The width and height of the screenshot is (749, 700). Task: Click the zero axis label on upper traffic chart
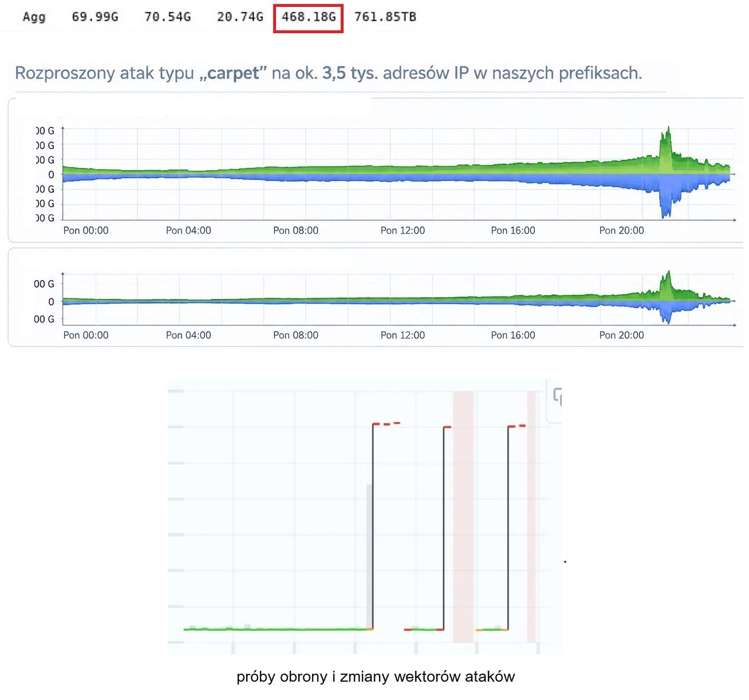coord(51,175)
